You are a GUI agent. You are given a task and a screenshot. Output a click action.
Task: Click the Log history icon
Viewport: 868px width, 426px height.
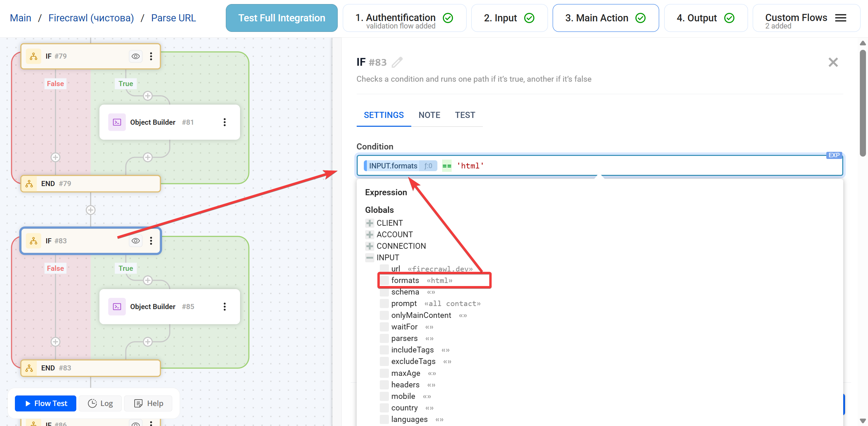tap(92, 403)
